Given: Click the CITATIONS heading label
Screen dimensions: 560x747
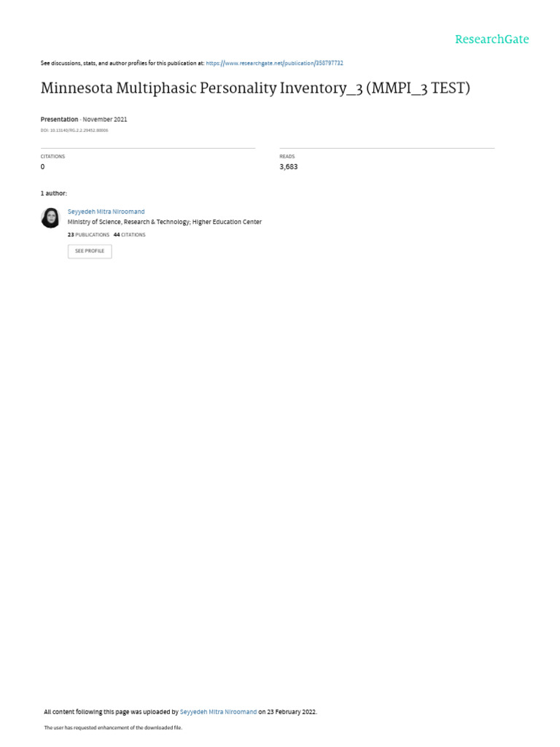Looking at the screenshot, I should click(x=52, y=156).
